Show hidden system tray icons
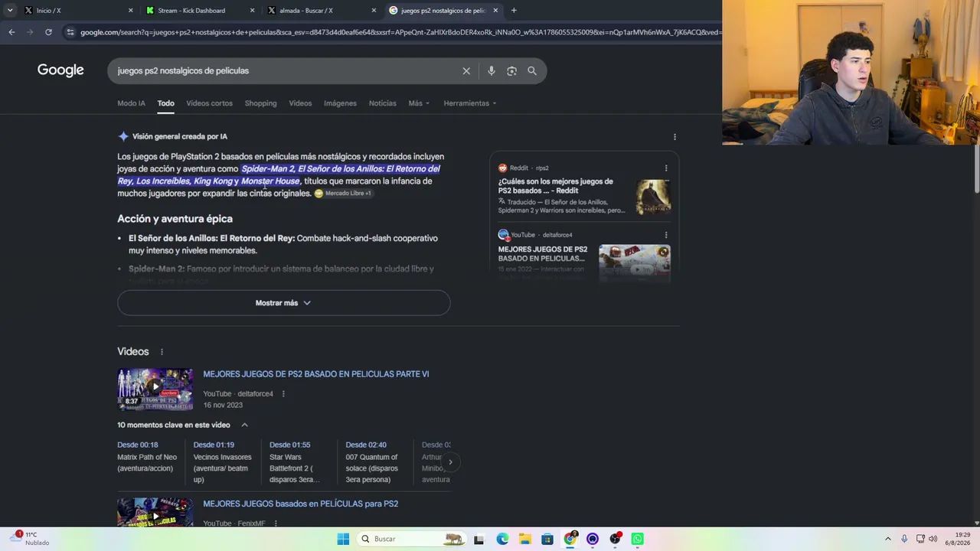 click(888, 539)
